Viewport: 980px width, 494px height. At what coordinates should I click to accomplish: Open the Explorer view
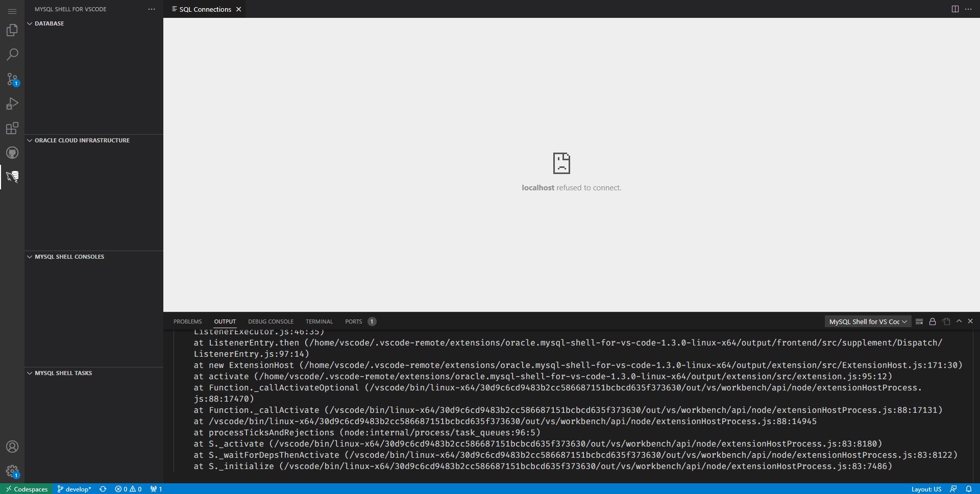[12, 31]
